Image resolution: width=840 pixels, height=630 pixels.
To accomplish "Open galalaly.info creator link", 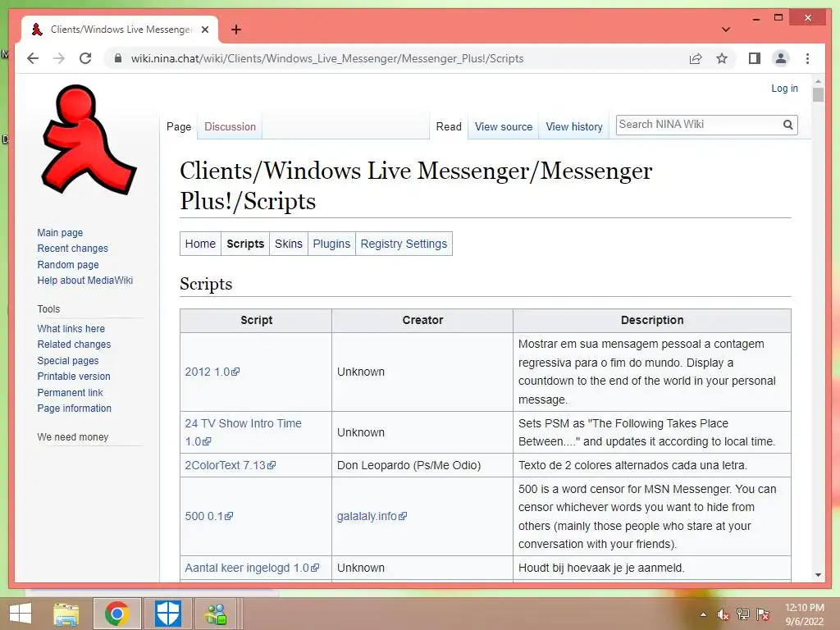I will (372, 516).
